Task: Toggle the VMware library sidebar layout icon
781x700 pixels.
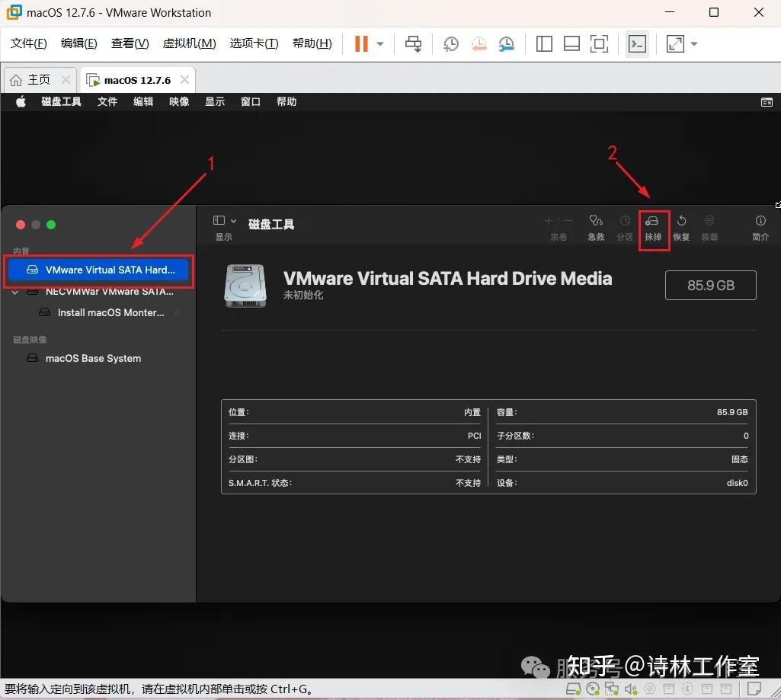Action: click(544, 44)
